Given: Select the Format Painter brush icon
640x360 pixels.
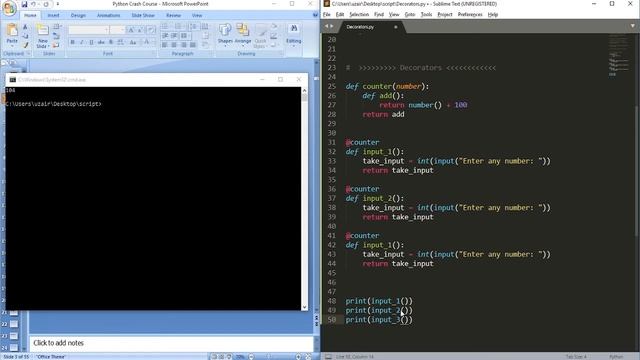Looking at the screenshot, I should (x=25, y=45).
